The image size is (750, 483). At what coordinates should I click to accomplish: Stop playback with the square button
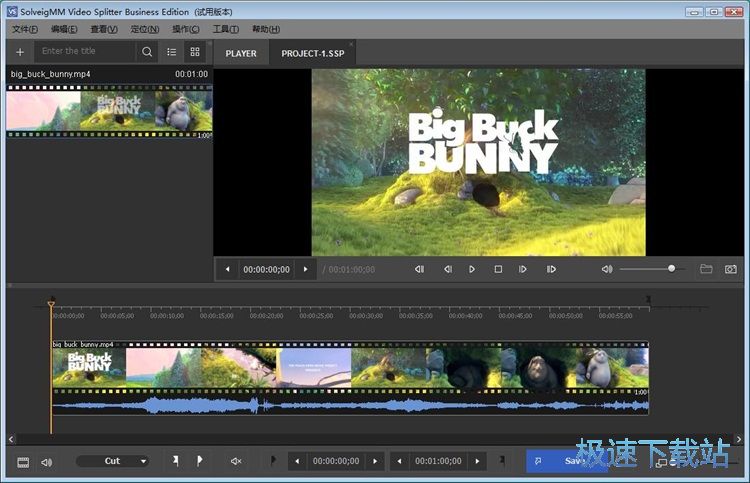click(498, 269)
